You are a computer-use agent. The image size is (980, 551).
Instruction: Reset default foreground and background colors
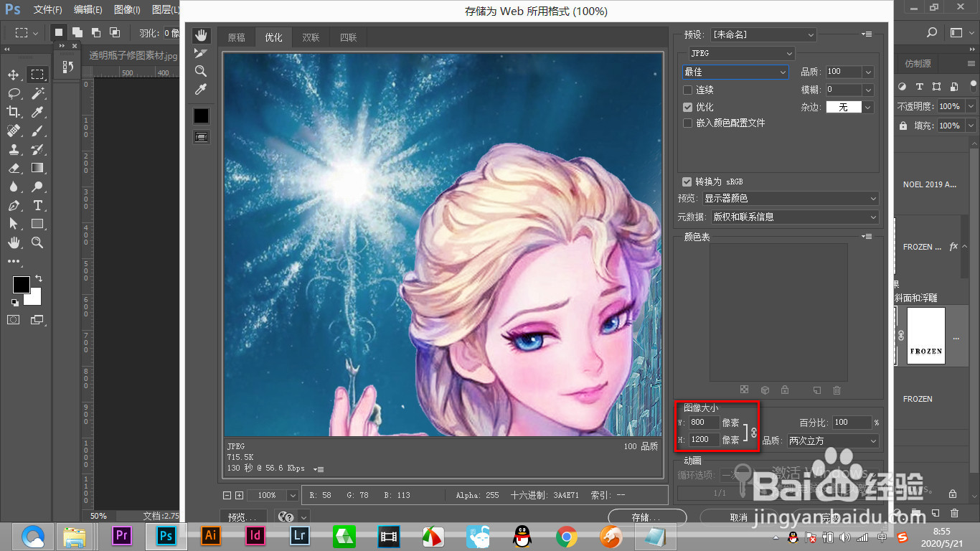[15, 302]
